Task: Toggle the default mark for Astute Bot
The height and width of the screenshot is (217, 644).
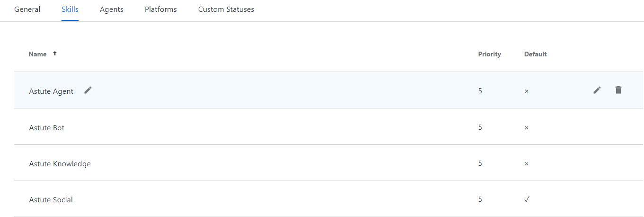Action: pyautogui.click(x=527, y=127)
